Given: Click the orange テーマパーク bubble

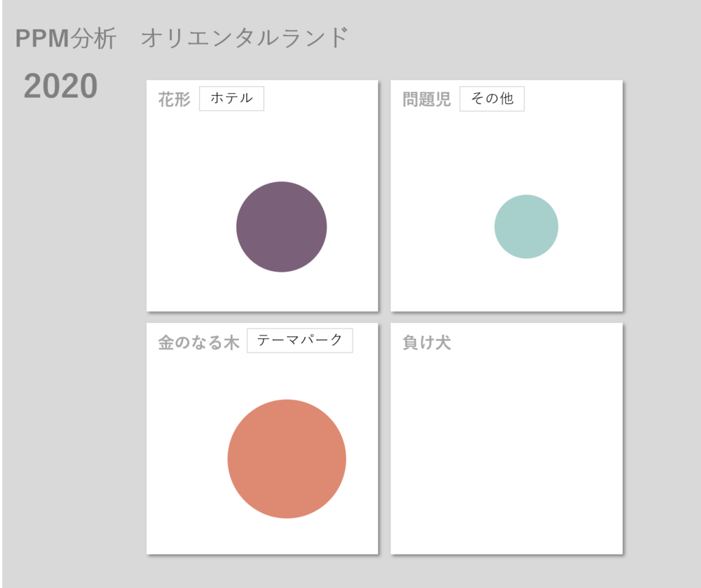Looking at the screenshot, I should pyautogui.click(x=286, y=459).
